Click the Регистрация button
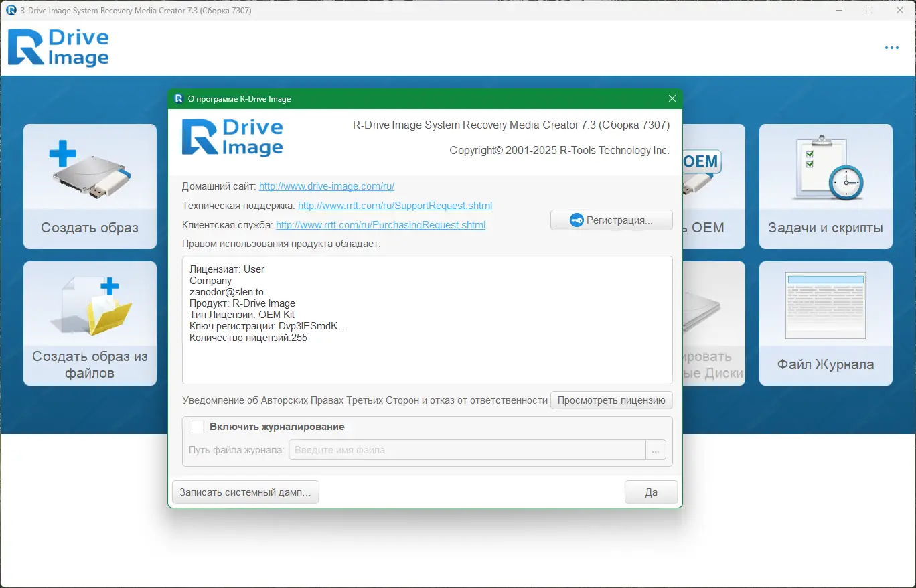The width and height of the screenshot is (916, 588). [x=611, y=220]
